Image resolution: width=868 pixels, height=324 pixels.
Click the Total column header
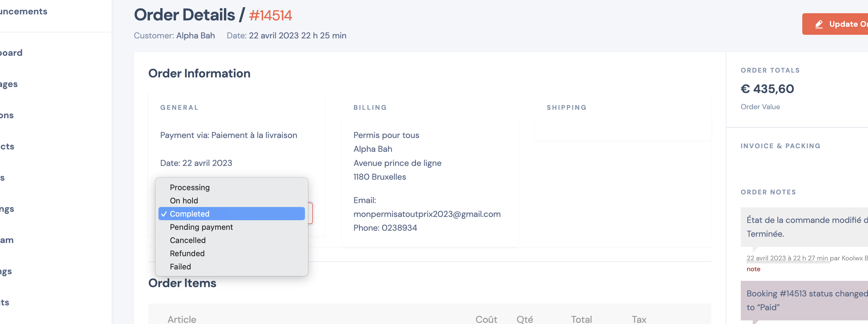point(581,319)
